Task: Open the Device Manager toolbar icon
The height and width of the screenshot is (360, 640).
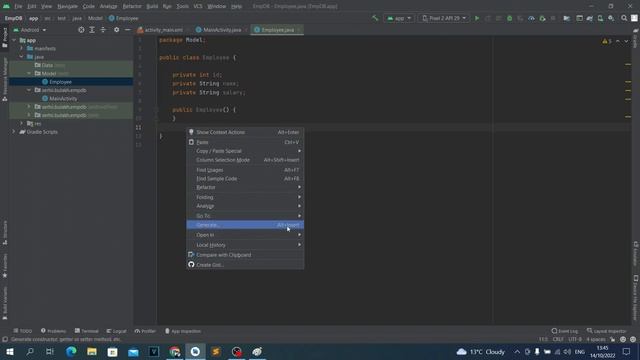Action: [600, 18]
